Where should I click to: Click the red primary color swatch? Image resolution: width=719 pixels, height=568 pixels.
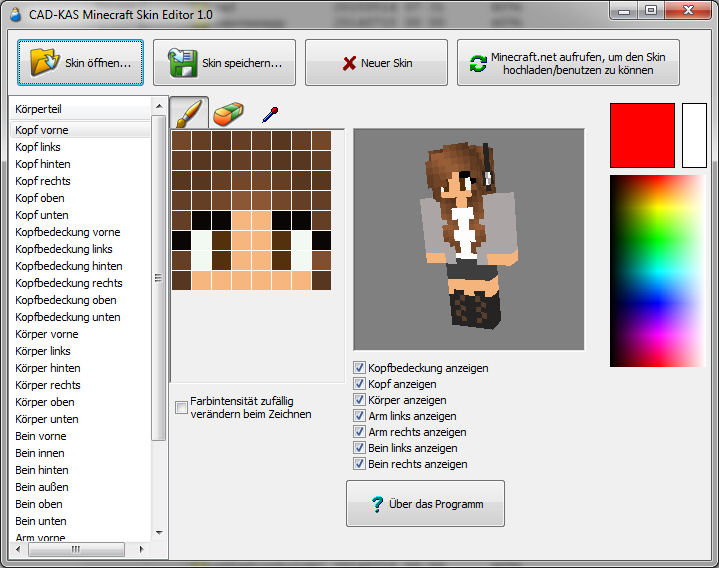coord(642,135)
